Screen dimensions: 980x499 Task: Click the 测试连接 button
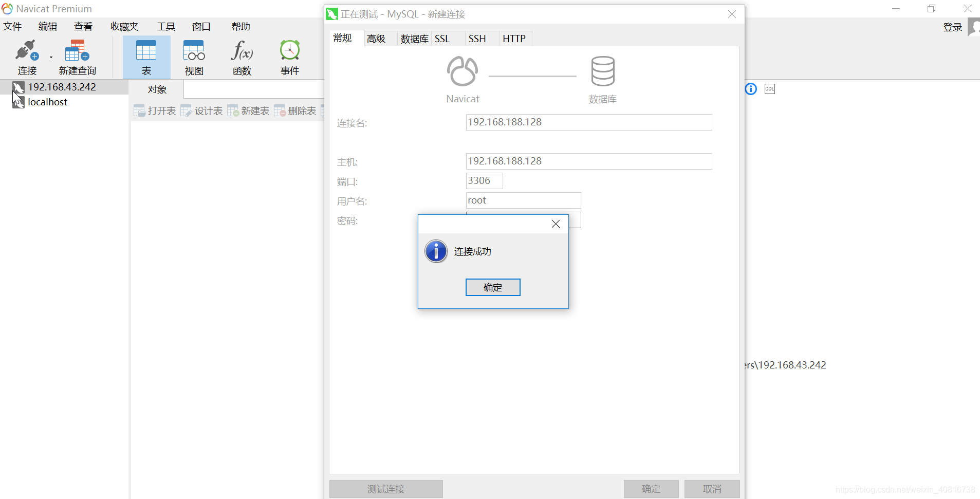point(386,489)
